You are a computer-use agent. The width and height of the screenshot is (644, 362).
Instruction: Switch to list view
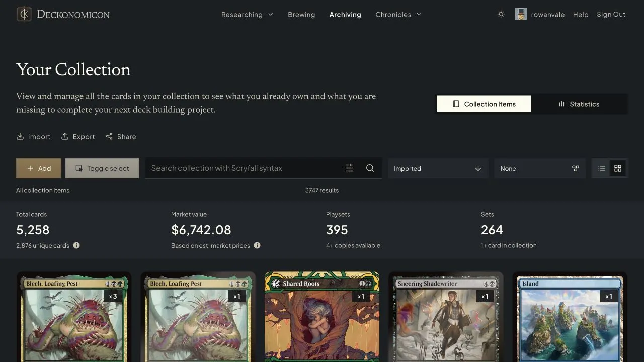tap(602, 168)
